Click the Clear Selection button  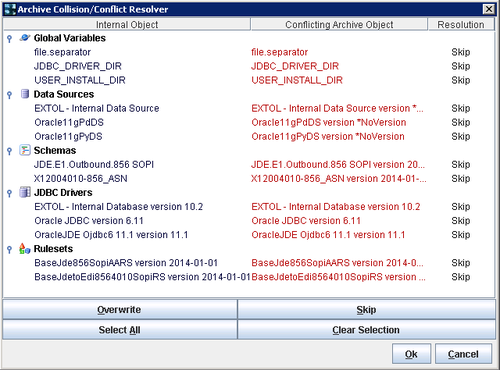coord(366,330)
